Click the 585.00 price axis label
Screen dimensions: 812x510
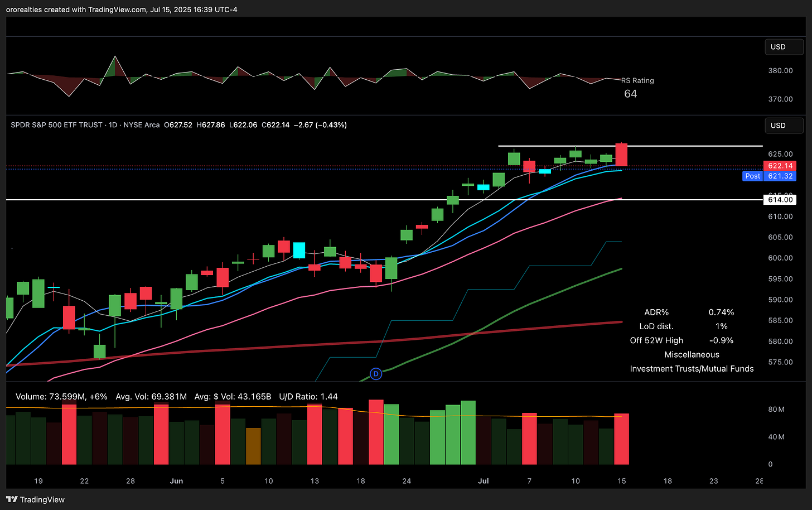point(780,320)
